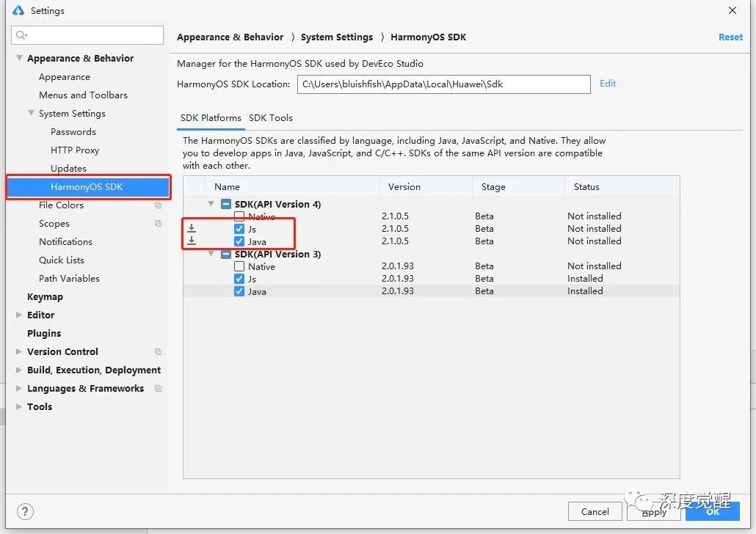756x534 pixels.
Task: Collapse the Appearance & Behavior tree node
Action: (x=19, y=58)
